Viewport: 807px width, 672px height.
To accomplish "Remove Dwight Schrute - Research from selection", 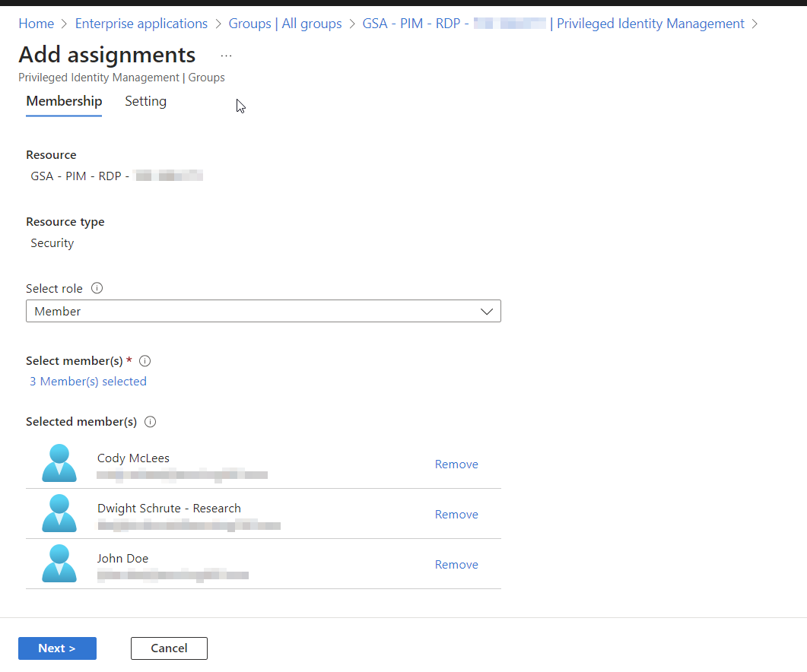I will (x=456, y=515).
